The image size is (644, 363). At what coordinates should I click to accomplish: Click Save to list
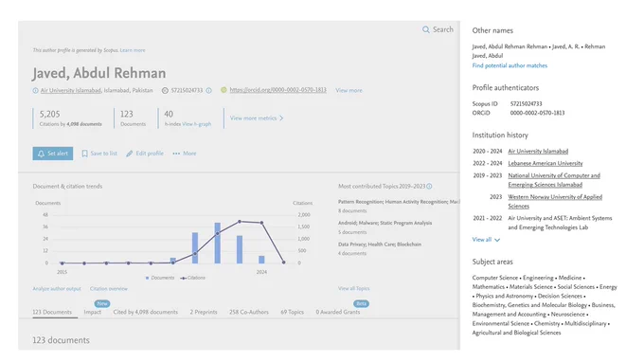coord(99,154)
